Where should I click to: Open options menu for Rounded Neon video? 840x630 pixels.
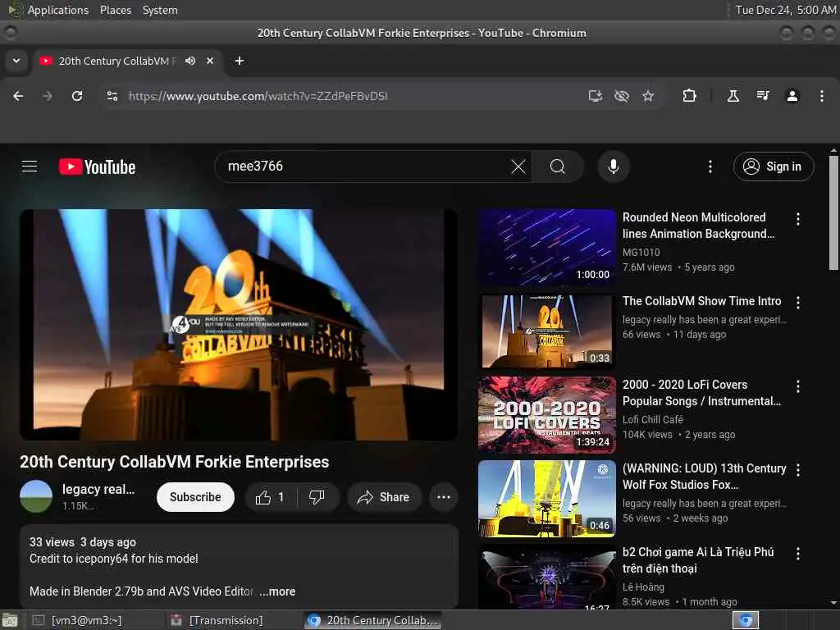tap(797, 218)
